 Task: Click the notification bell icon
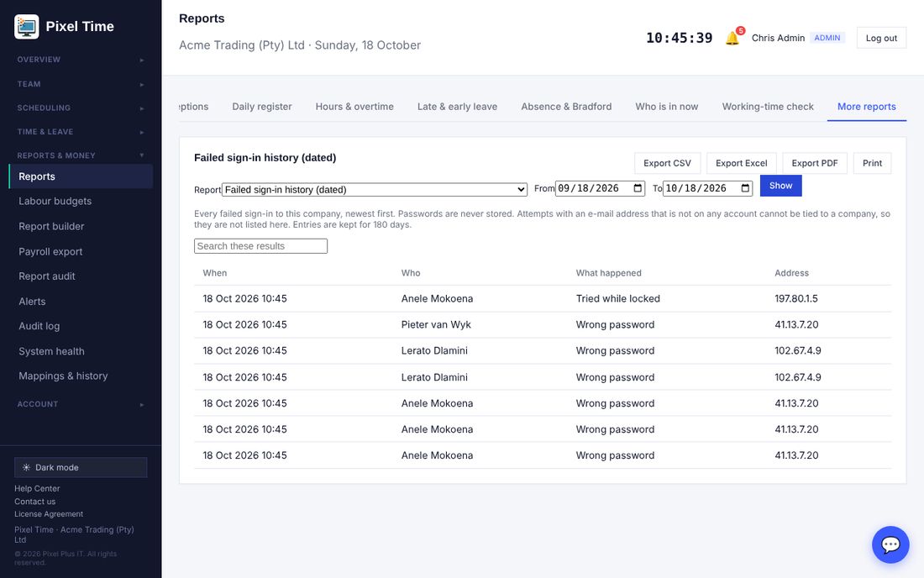tap(732, 39)
